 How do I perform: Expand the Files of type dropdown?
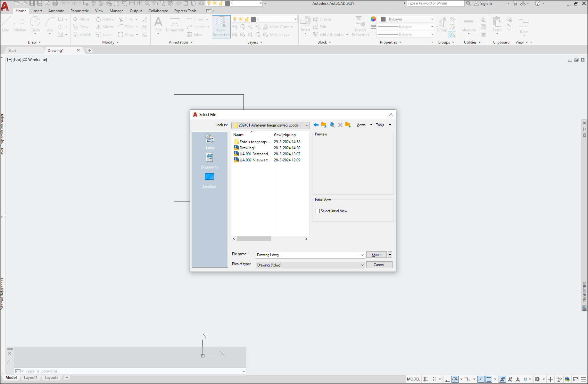coord(362,265)
